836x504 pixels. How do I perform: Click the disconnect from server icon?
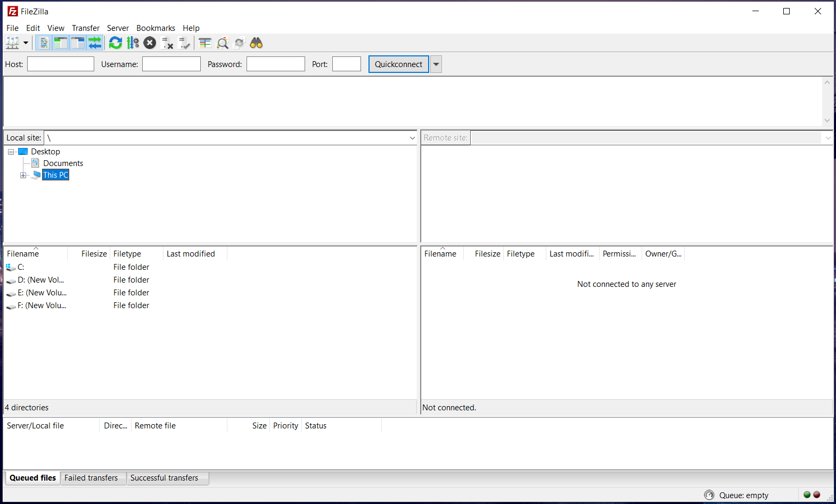coord(167,43)
